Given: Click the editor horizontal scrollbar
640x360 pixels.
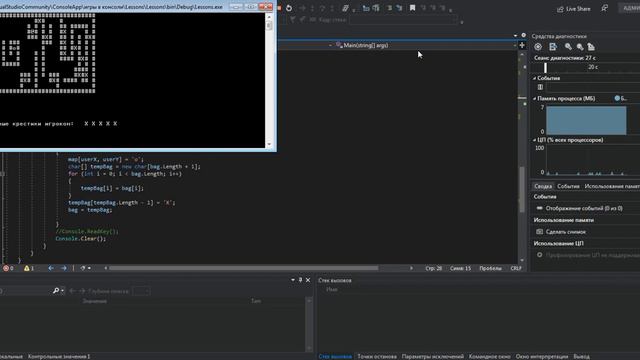Looking at the screenshot, I should pyautogui.click(x=244, y=268).
